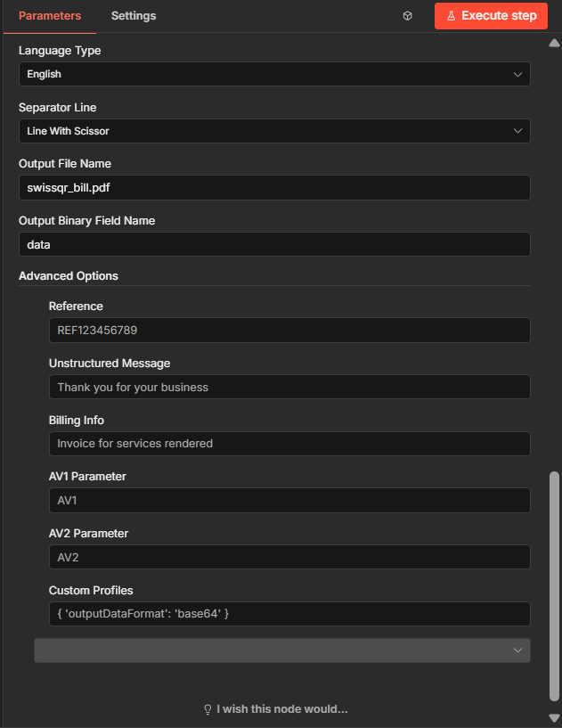562x728 pixels.
Task: Edit the Custom Profiles field
Action: (289, 614)
